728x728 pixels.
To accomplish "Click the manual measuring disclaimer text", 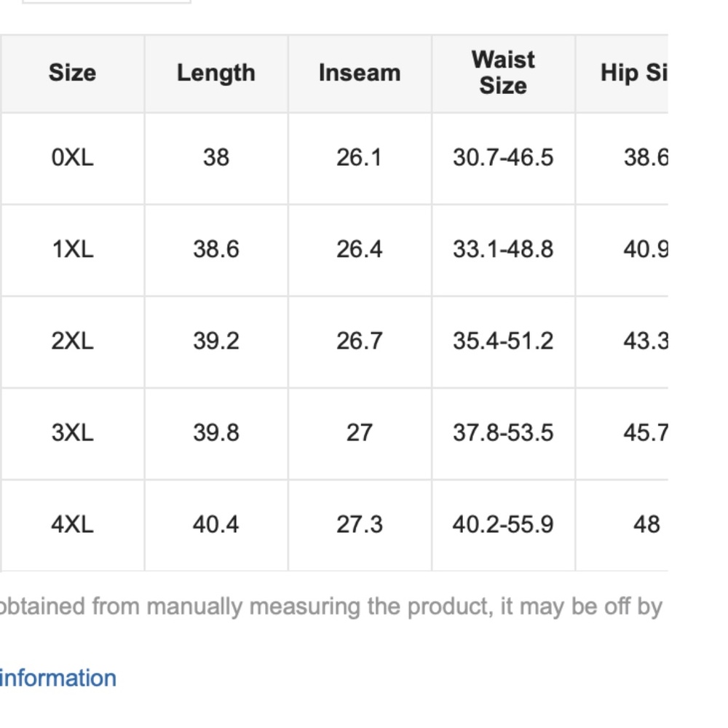I will coord(331,607).
